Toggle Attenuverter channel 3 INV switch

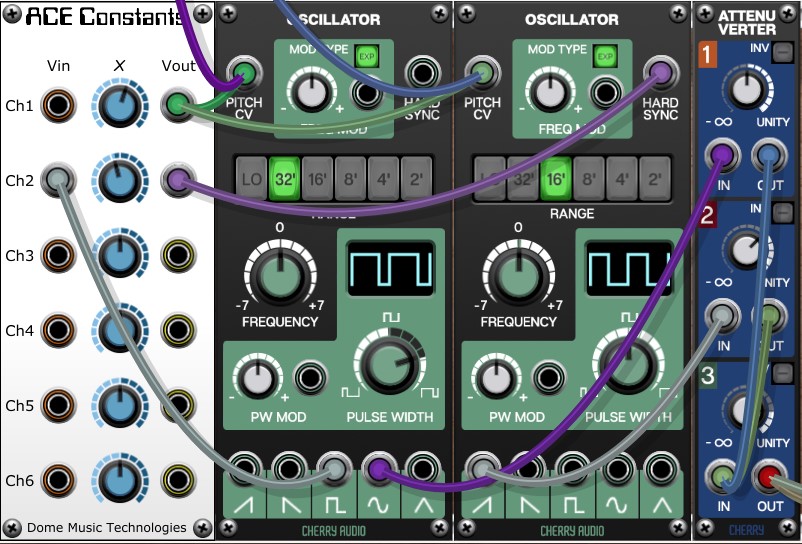click(783, 374)
